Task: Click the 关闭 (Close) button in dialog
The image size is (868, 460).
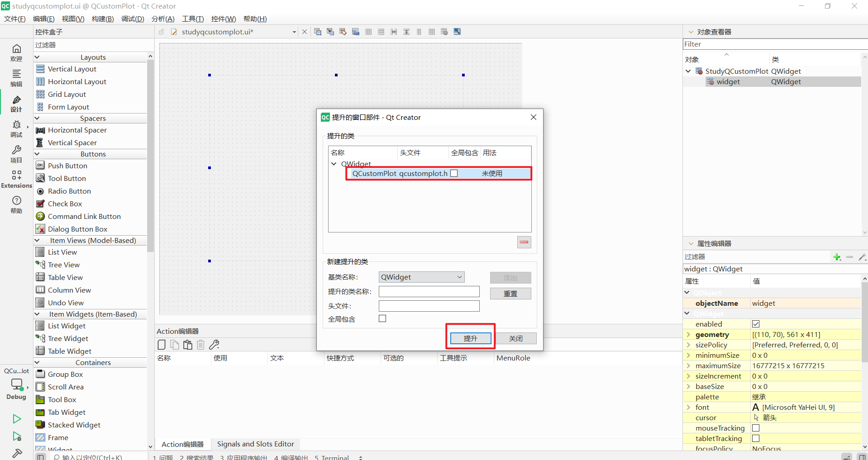Action: (x=516, y=338)
